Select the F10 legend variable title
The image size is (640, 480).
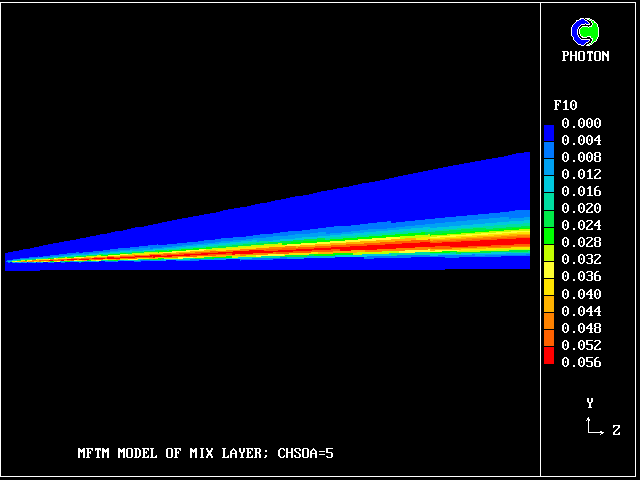[x=565, y=105]
